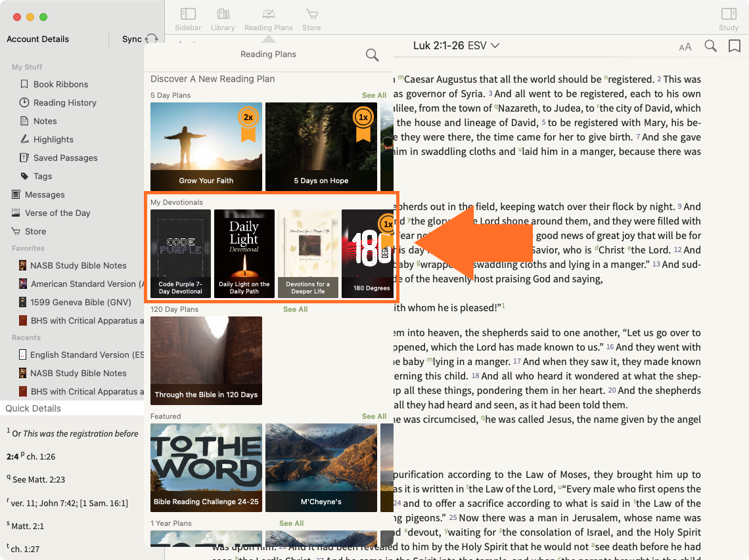Open the 180 Degrees devotional
The width and height of the screenshot is (749, 560).
tap(368, 253)
